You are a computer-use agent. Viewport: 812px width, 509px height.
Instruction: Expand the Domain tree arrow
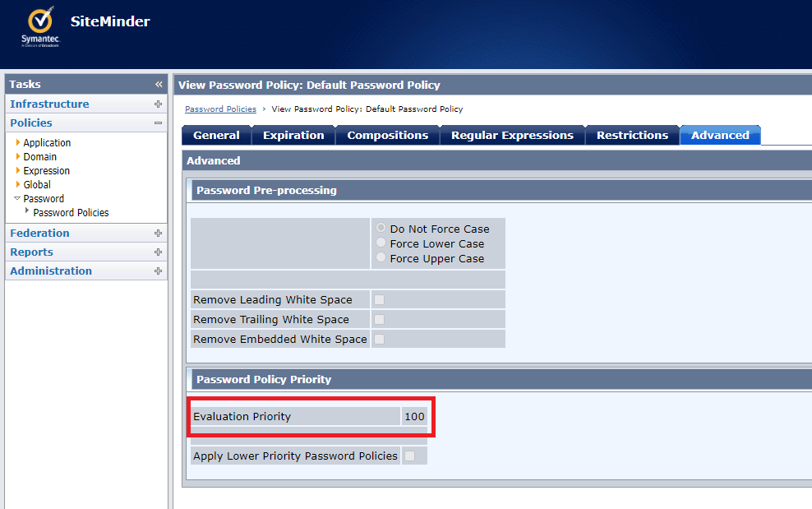point(17,156)
